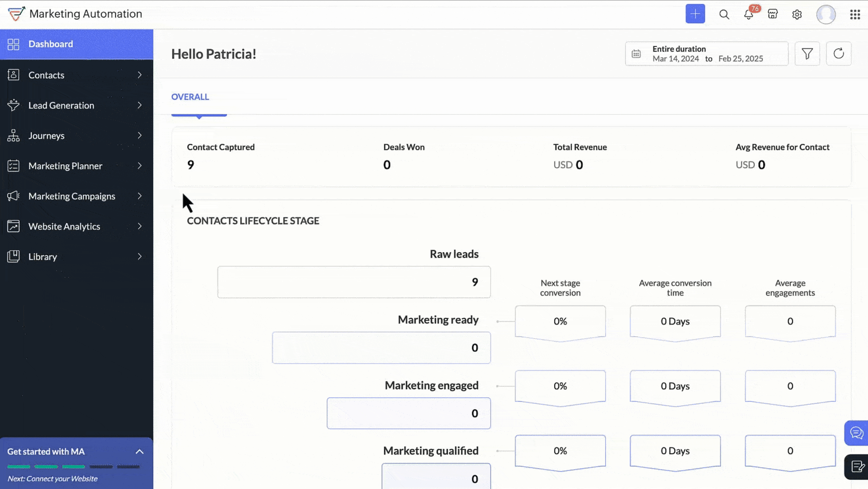
Task: Open the Entire duration date dropdown
Action: [706, 53]
